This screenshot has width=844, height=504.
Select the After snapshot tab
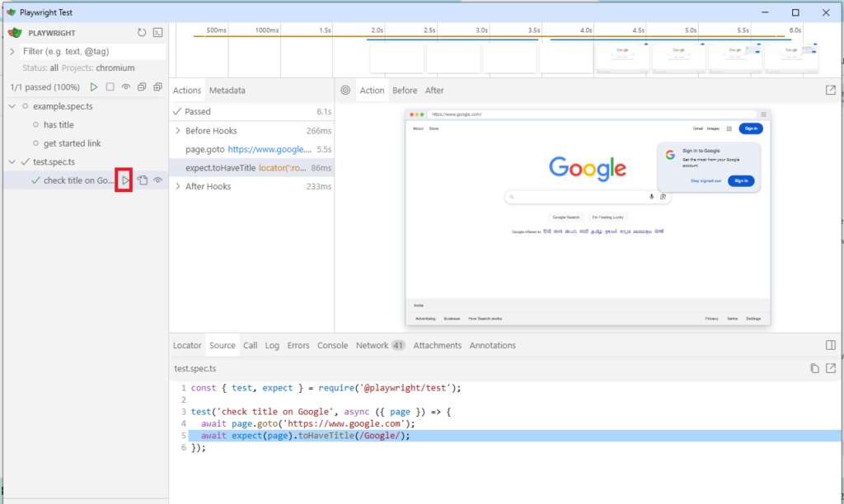click(434, 91)
